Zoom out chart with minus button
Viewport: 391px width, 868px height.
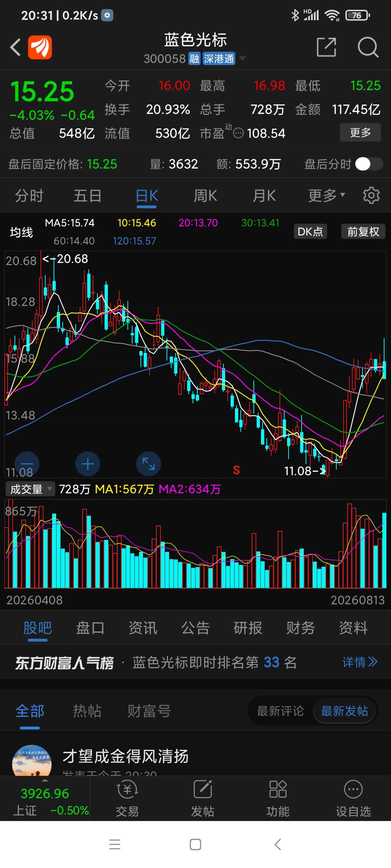point(27,464)
